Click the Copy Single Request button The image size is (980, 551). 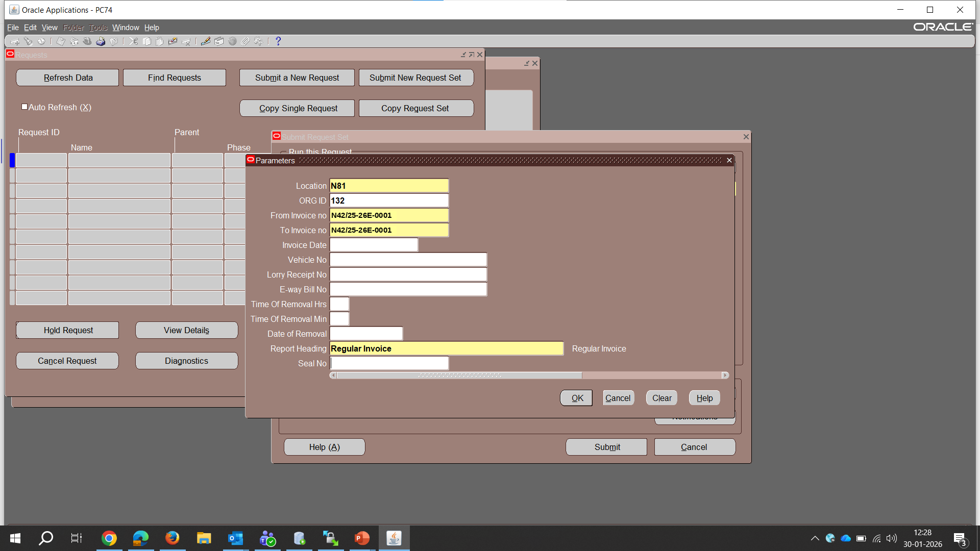coord(298,108)
